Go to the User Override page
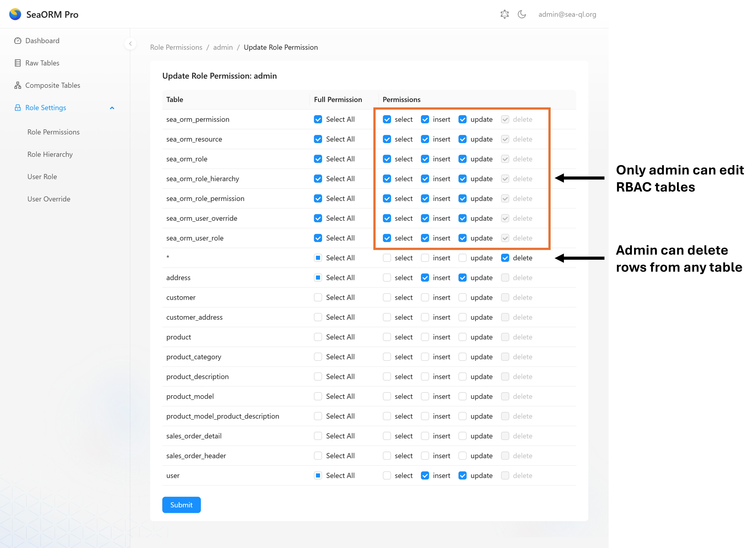Screen dimensions: 756x548 click(49, 199)
